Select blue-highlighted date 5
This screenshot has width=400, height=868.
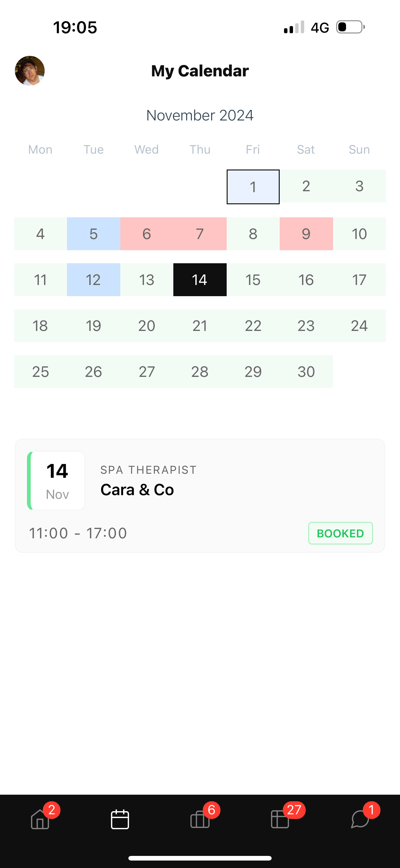[x=94, y=234]
